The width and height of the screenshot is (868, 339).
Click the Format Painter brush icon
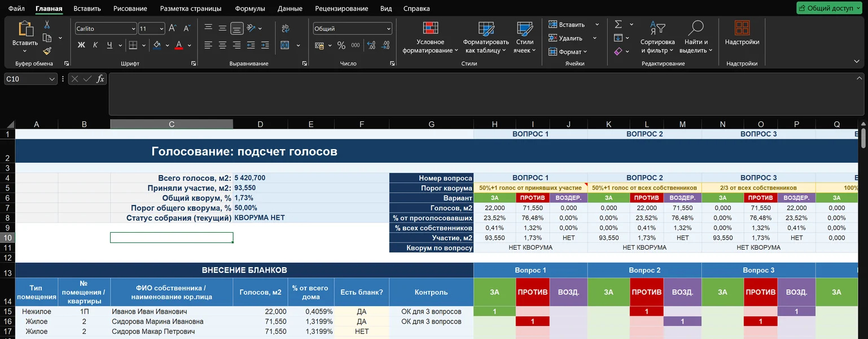point(47,51)
